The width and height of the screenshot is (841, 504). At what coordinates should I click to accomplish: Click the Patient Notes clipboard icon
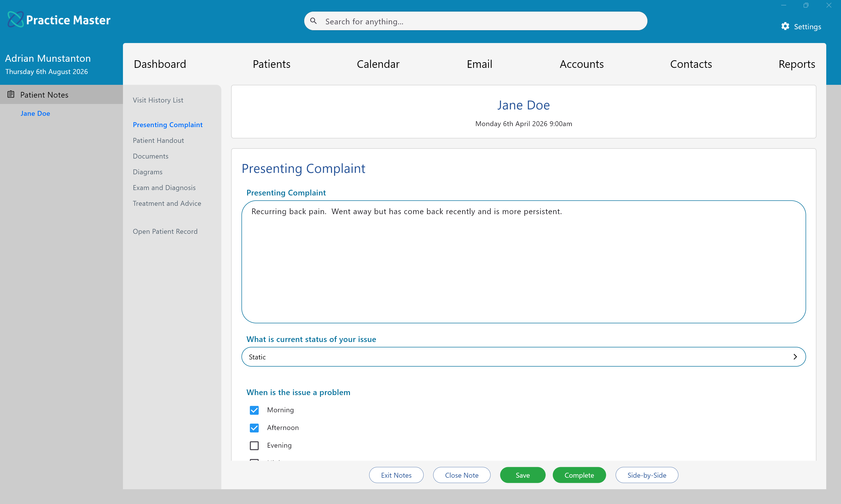(x=11, y=94)
